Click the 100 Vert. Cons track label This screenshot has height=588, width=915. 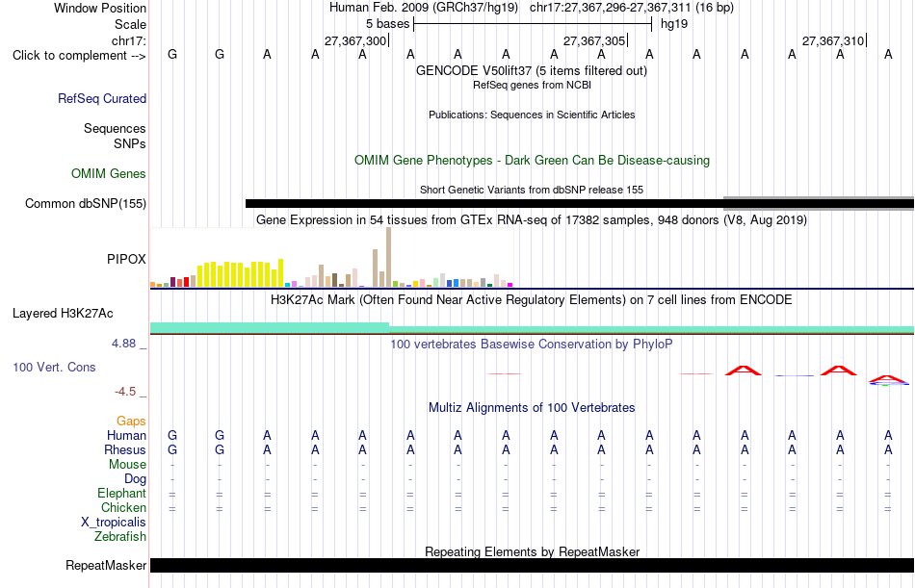54,367
